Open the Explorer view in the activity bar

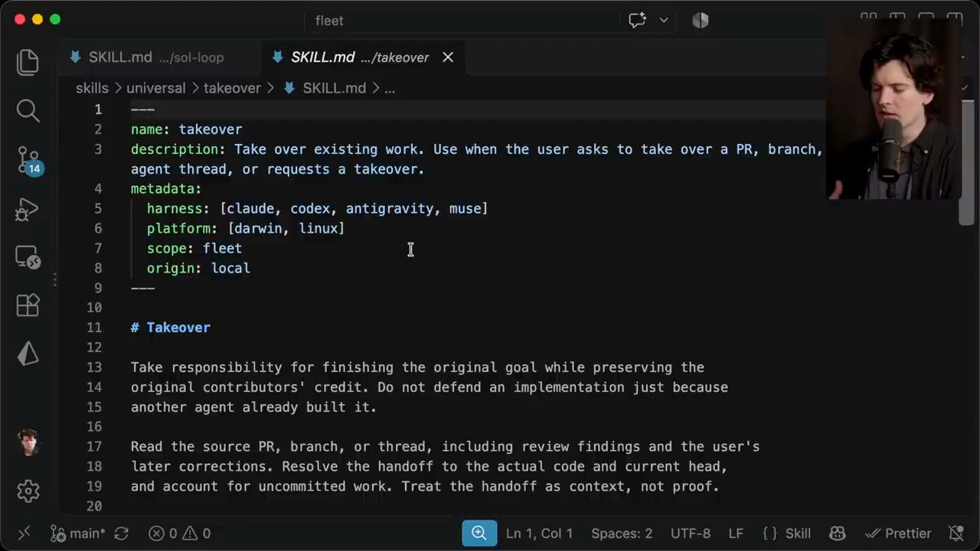(x=28, y=62)
